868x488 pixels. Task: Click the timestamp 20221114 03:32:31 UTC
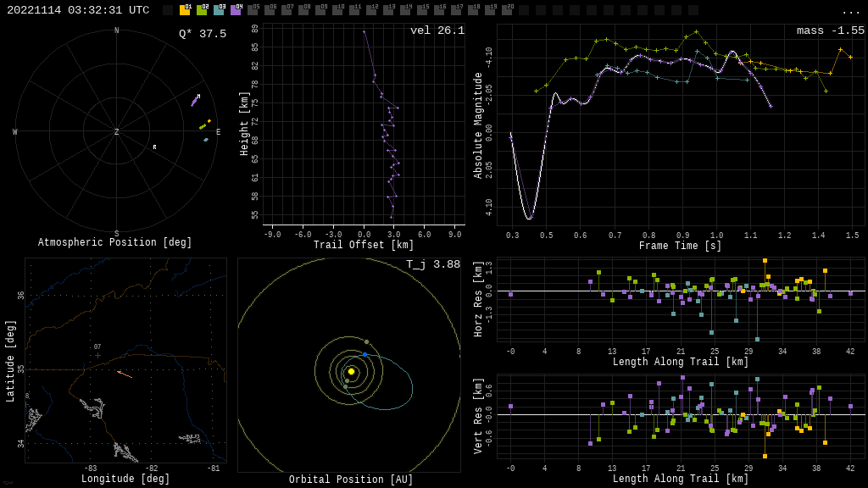pos(78,10)
